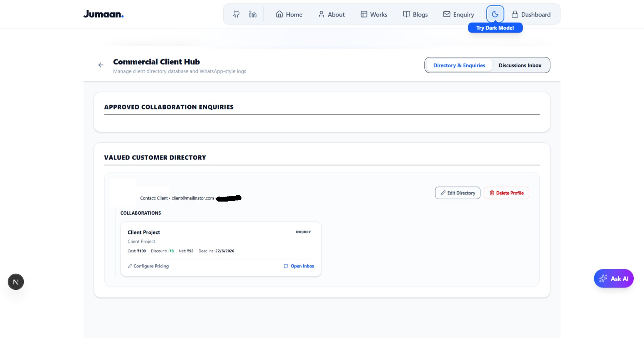Open the GitHub profile icon
This screenshot has height=338, width=644.
236,14
